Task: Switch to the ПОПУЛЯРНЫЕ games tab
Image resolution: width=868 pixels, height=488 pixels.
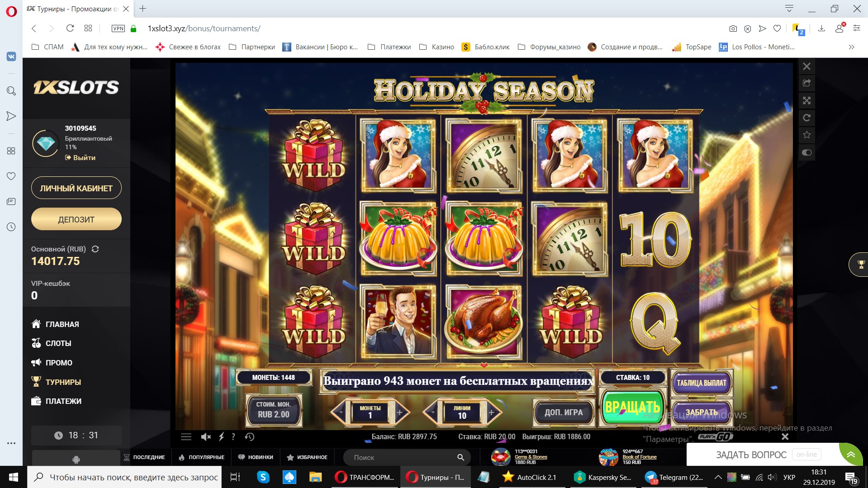Action: coord(202,457)
